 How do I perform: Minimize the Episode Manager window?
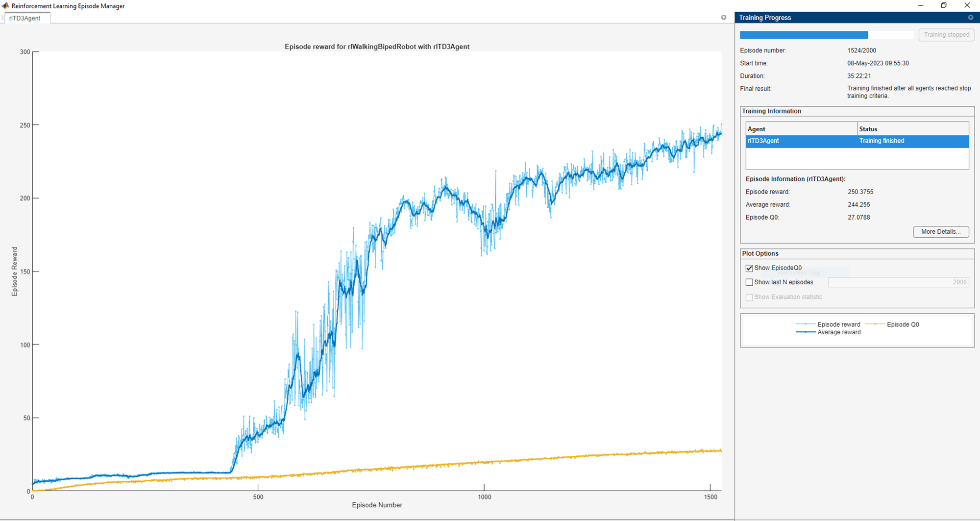pos(921,5)
